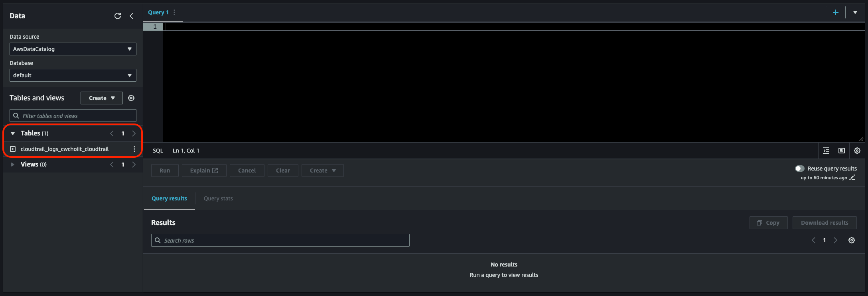Click Views page number 1

(x=123, y=165)
